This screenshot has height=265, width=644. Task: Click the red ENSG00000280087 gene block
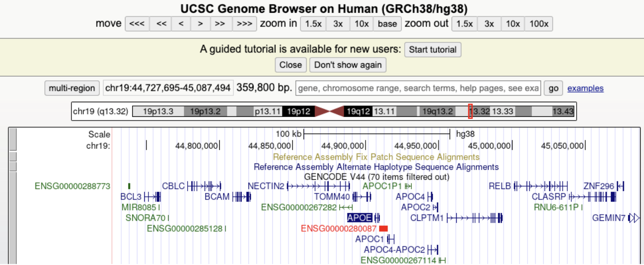pyautogui.click(x=383, y=229)
